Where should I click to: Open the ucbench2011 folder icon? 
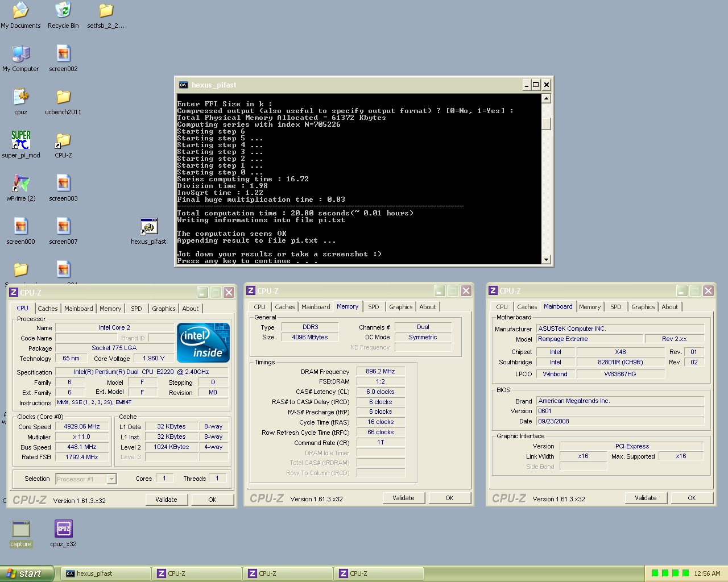pos(63,97)
